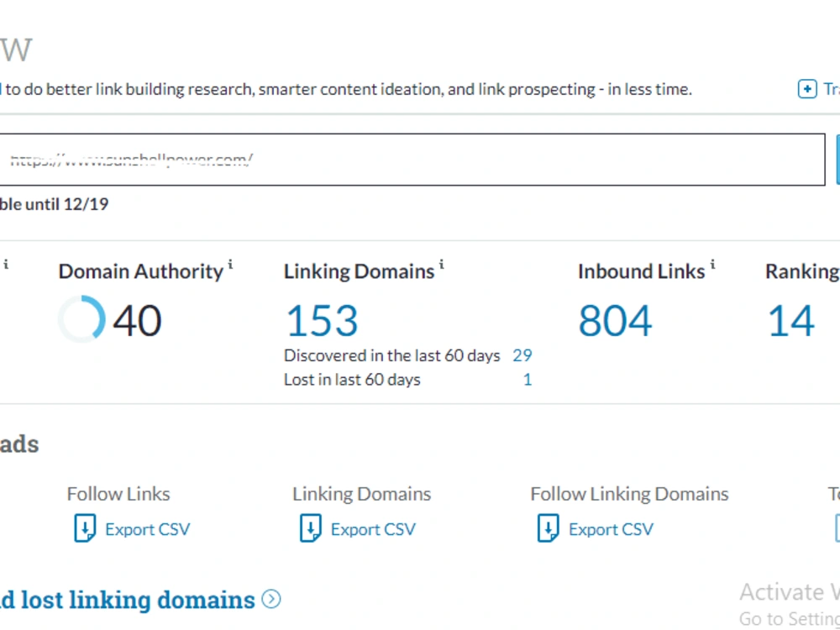This screenshot has width=840, height=630.
Task: Click the 'Domain Authority' metric heading
Action: click(141, 272)
